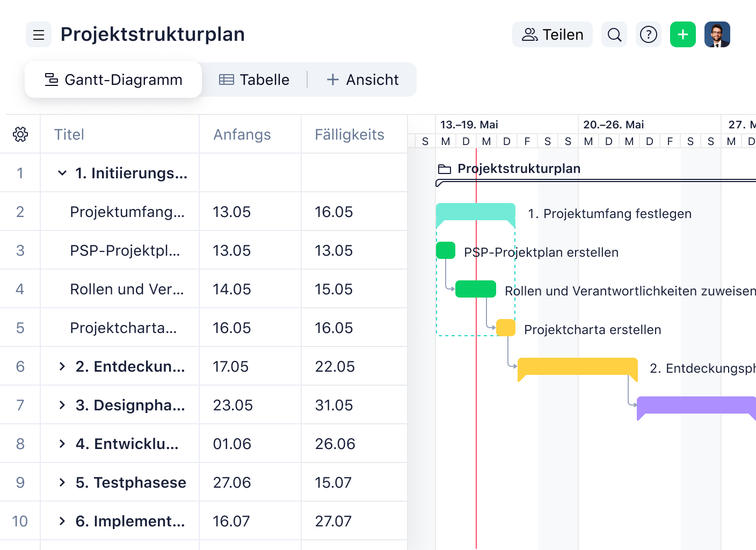The height and width of the screenshot is (550, 756).
Task: Select the Projektcharta... task title
Action: click(x=123, y=328)
